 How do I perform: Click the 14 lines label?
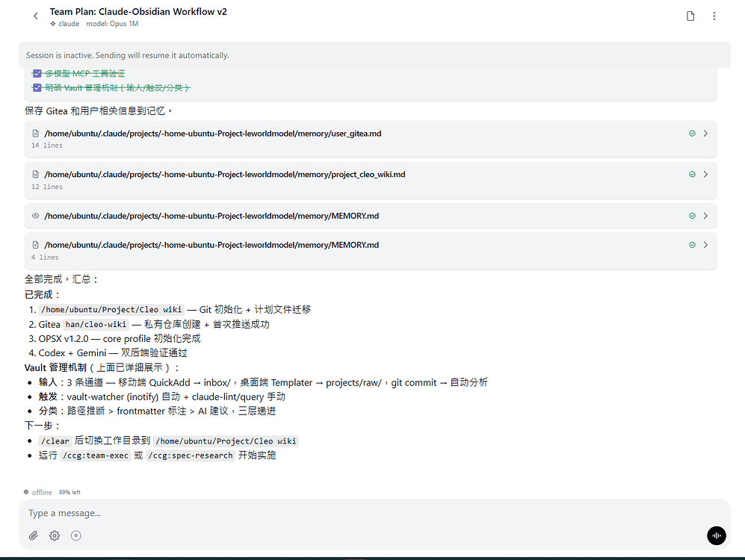coord(47,146)
